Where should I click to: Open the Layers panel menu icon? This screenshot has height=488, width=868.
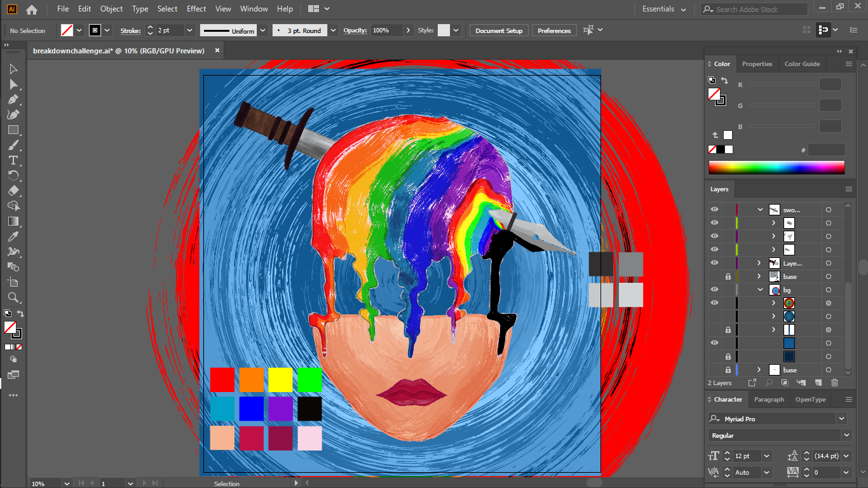click(x=848, y=189)
